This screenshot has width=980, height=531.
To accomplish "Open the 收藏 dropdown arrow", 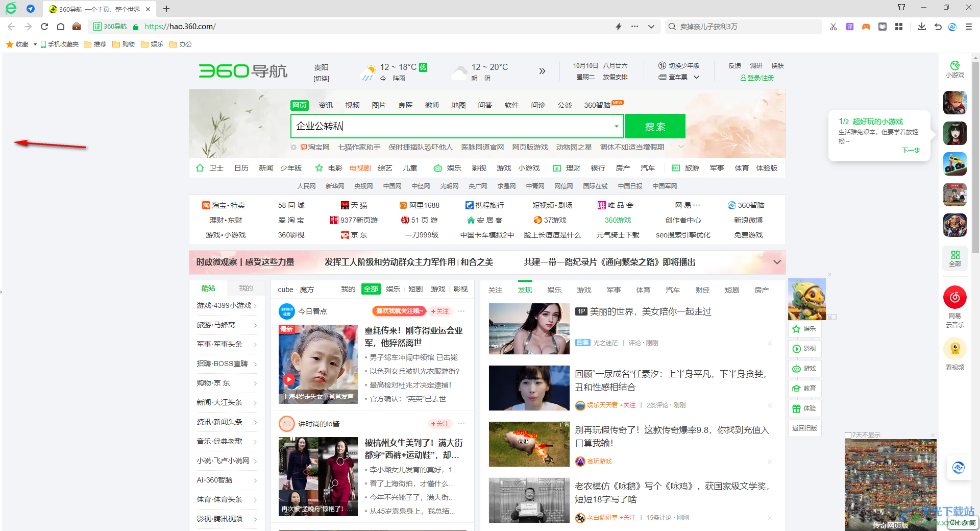I will coord(35,44).
